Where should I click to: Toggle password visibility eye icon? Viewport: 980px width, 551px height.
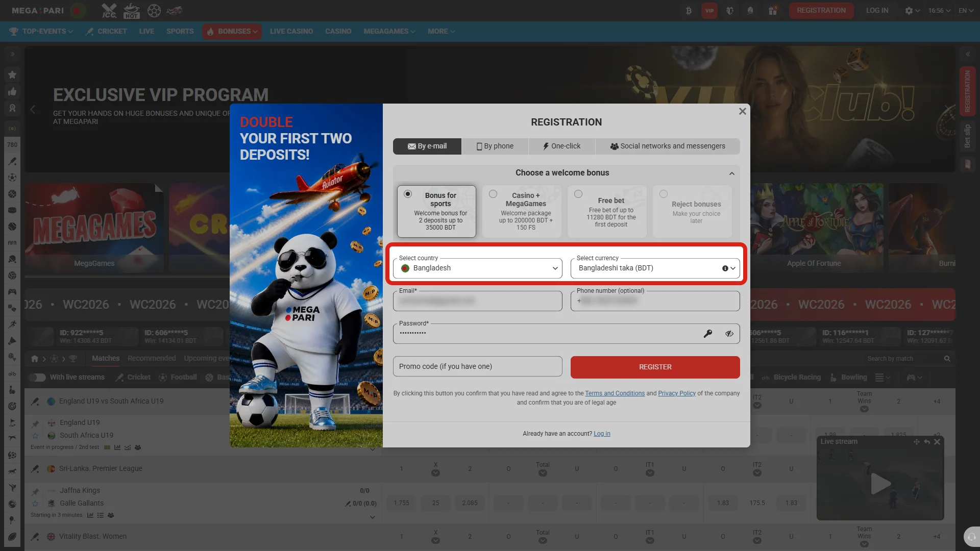(x=729, y=334)
